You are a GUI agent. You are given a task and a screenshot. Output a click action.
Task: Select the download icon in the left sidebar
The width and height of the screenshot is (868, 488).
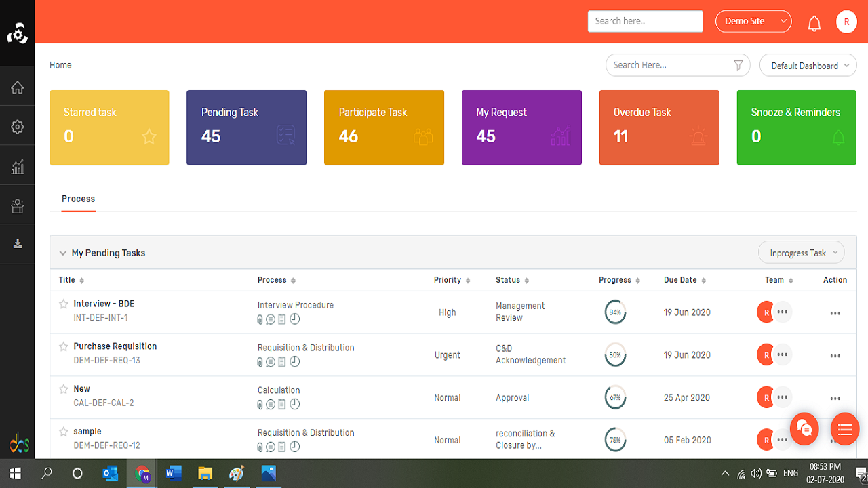pos(17,244)
